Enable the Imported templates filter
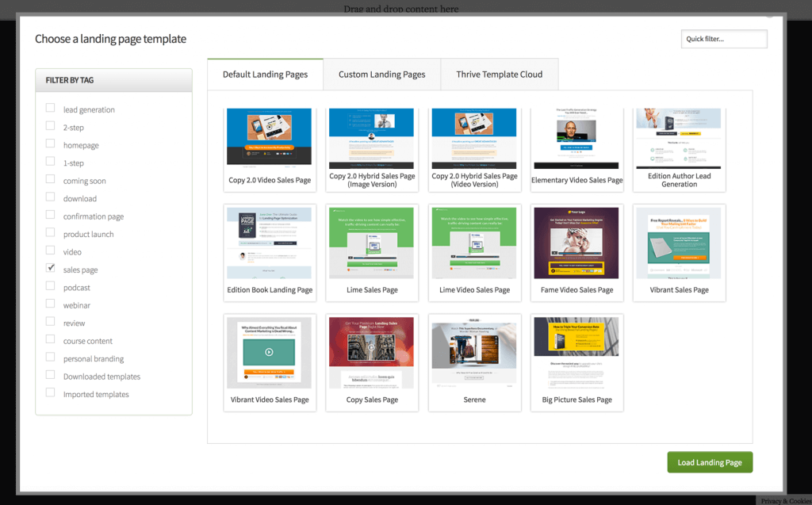812x505 pixels. click(x=50, y=394)
